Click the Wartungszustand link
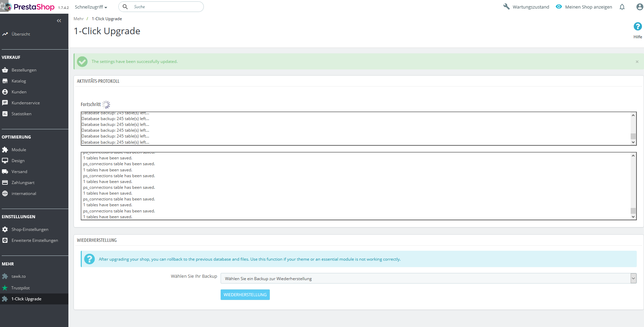Viewport: 644px width, 327px height. pos(531,7)
